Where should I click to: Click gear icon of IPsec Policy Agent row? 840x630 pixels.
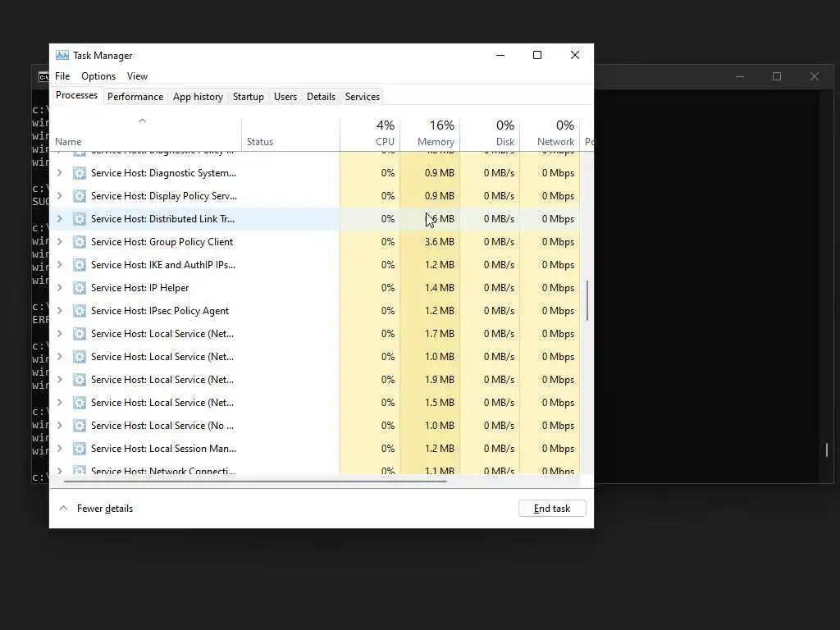coord(80,311)
